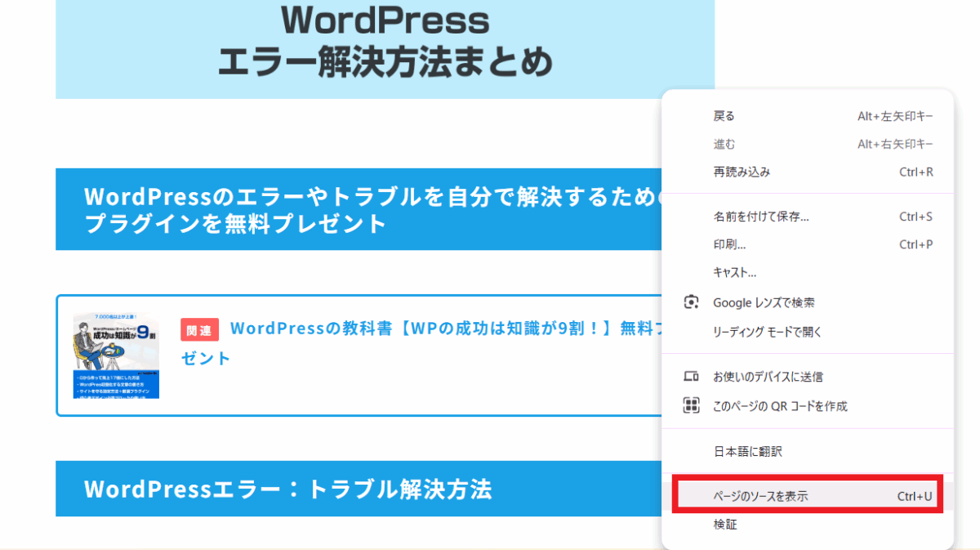Click the QR code icon in context menu
This screenshot has height=550, width=980.
pos(691,406)
